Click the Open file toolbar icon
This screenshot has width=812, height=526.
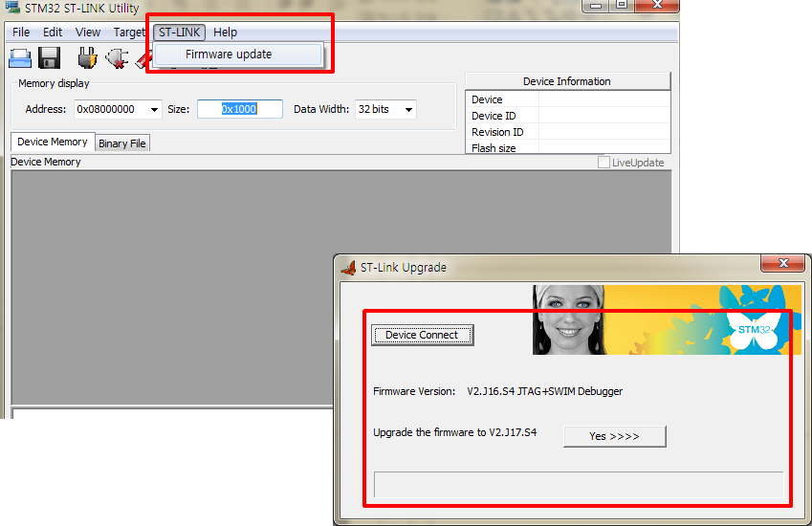pyautogui.click(x=20, y=57)
